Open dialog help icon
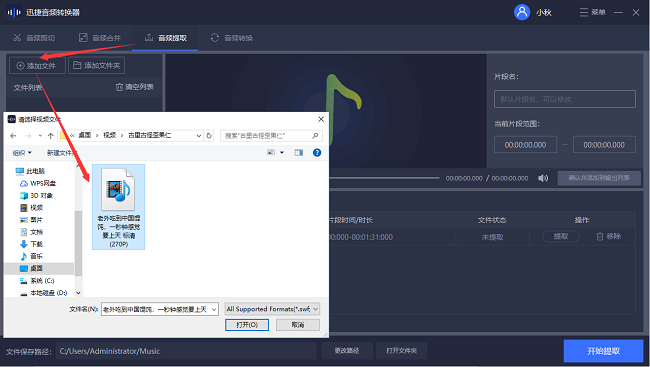 (317, 153)
